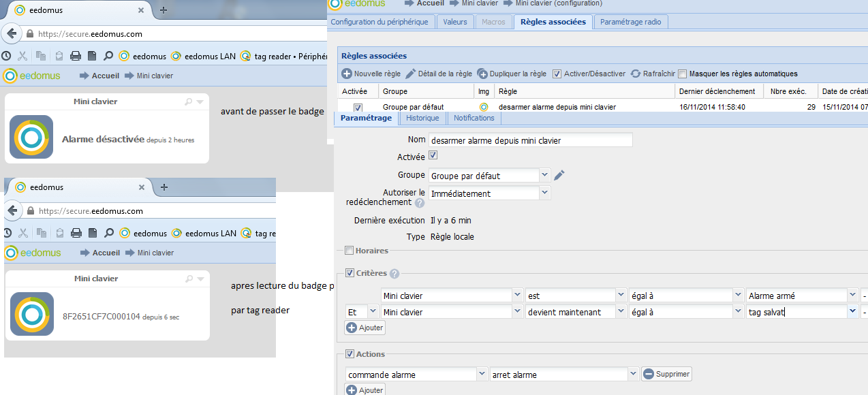Uncheck the Activée checkbox under Nom
The width and height of the screenshot is (868, 395).
click(433, 156)
